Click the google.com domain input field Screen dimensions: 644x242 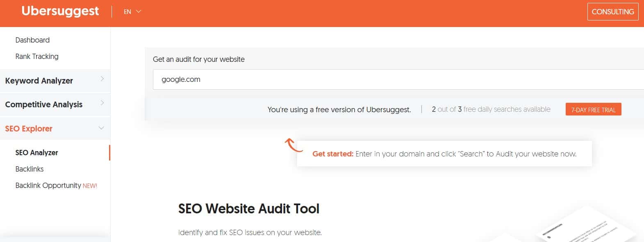398,79
